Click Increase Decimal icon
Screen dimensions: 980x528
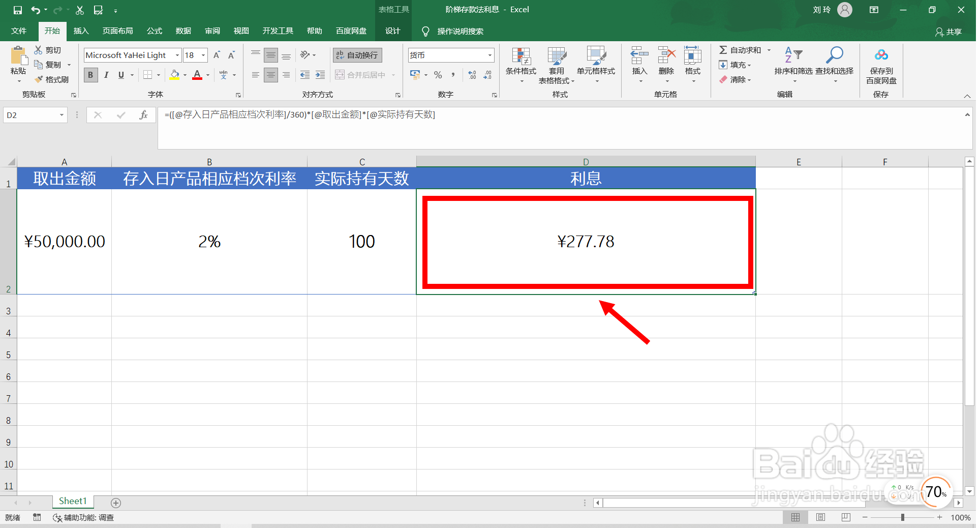pyautogui.click(x=472, y=75)
